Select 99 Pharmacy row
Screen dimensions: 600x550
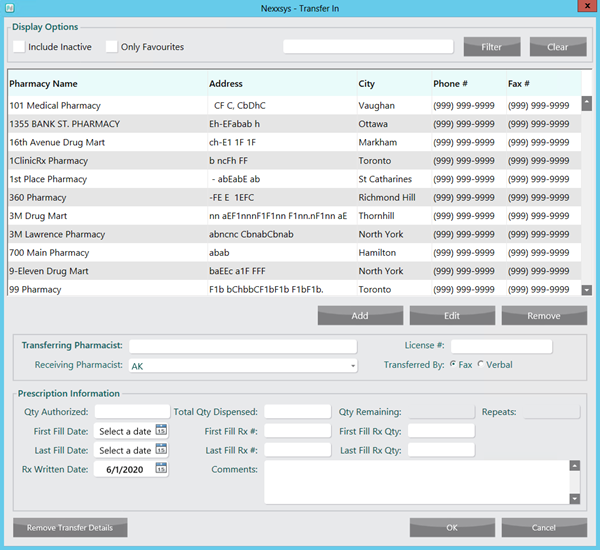(294, 288)
